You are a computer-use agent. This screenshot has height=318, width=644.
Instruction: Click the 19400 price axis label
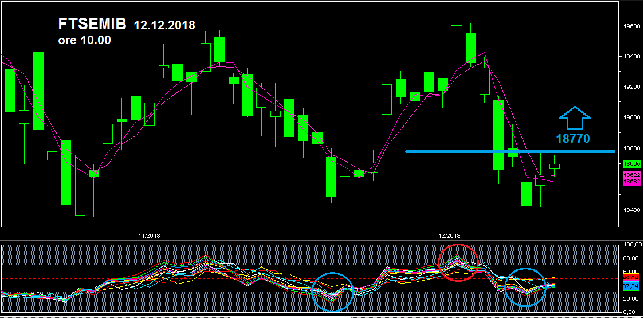pyautogui.click(x=631, y=56)
